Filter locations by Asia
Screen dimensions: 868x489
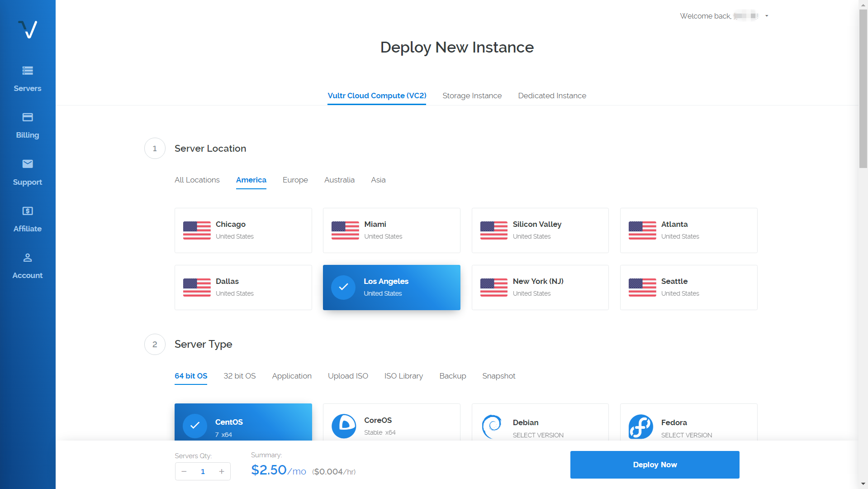pyautogui.click(x=378, y=180)
